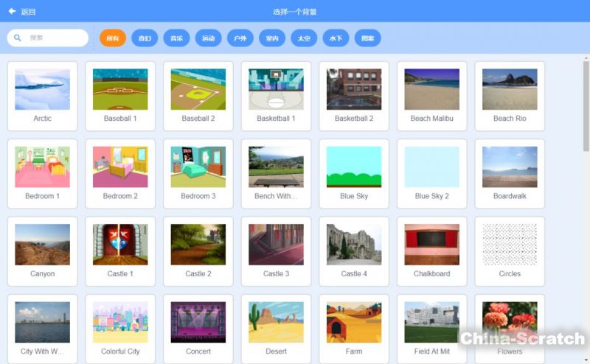
Task: Select the 太空 (Space) category
Action: pyautogui.click(x=304, y=38)
